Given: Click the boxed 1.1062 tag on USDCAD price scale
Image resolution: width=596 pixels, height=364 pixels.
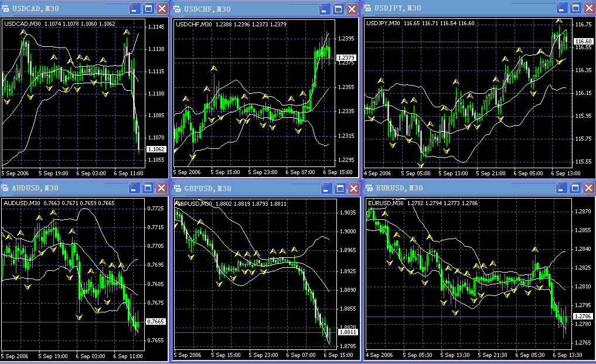Looking at the screenshot, I should pyautogui.click(x=156, y=149).
